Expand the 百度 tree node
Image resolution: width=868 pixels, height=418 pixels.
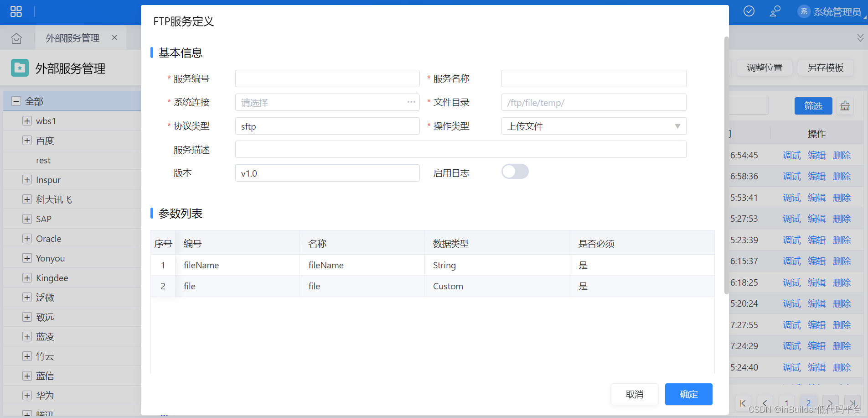(x=27, y=141)
